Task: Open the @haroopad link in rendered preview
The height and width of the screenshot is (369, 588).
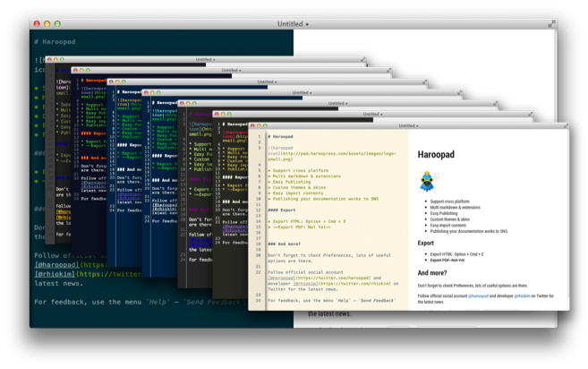Action: tap(478, 296)
